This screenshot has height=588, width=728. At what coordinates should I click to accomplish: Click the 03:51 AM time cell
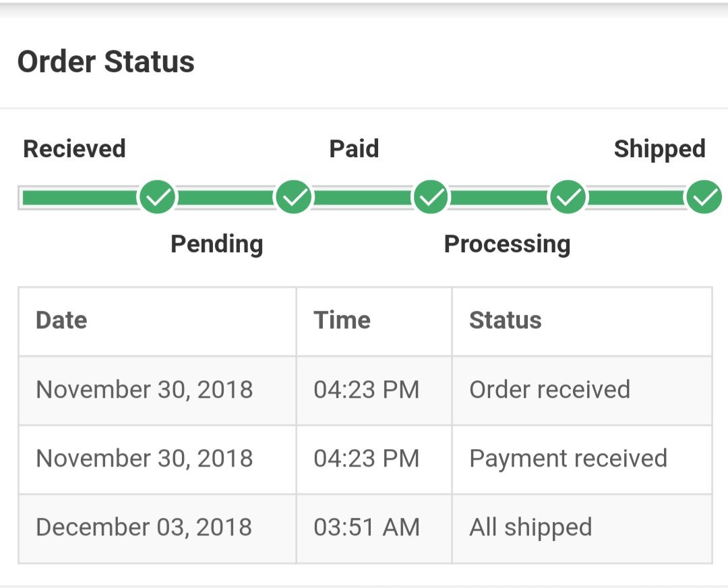tap(366, 527)
